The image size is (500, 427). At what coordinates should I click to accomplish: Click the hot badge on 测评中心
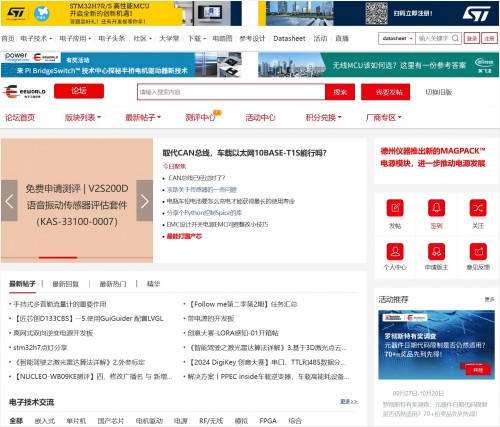218,113
